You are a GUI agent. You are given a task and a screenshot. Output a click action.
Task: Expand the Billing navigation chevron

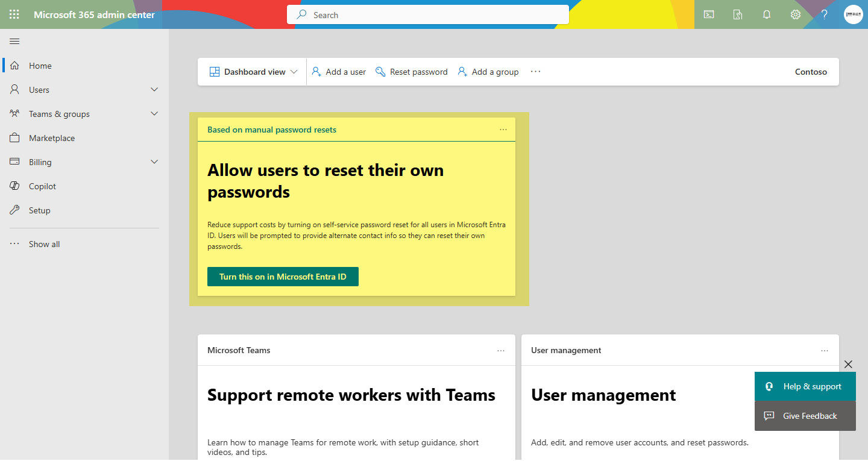[x=154, y=162]
